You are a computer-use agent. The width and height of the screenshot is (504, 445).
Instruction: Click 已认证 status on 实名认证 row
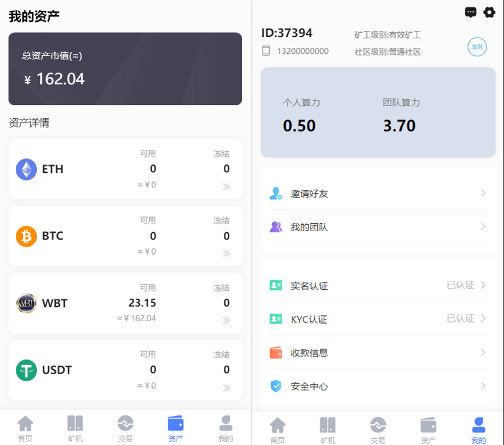[460, 285]
